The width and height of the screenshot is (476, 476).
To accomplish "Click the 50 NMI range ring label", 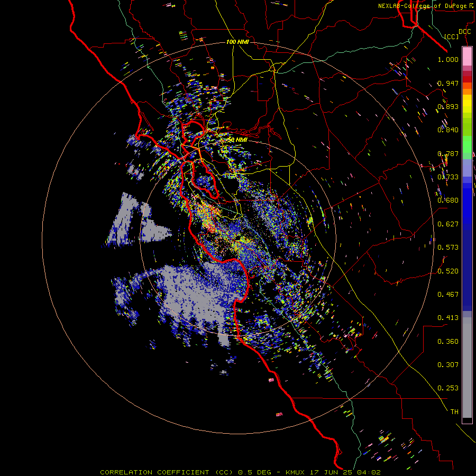I will [237, 140].
